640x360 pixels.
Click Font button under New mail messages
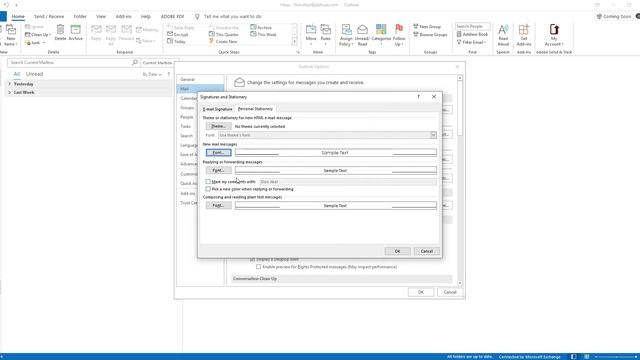pyautogui.click(x=218, y=153)
